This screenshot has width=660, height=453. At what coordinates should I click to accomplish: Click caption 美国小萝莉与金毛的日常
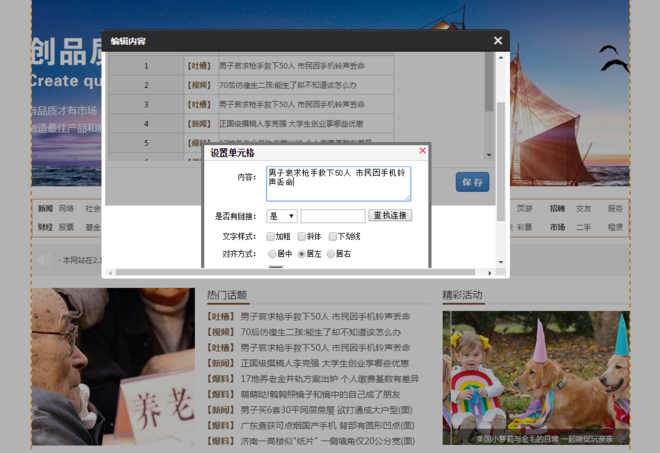(544, 440)
